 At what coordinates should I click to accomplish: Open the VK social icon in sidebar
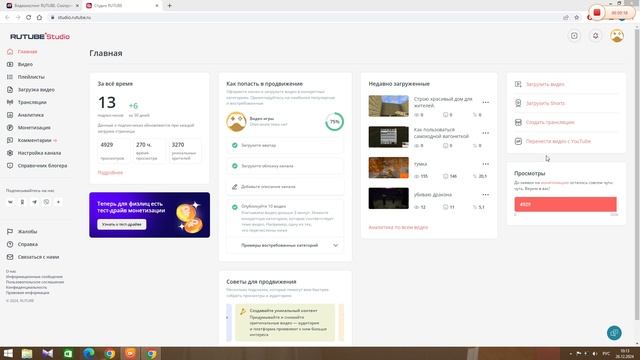tap(10, 202)
